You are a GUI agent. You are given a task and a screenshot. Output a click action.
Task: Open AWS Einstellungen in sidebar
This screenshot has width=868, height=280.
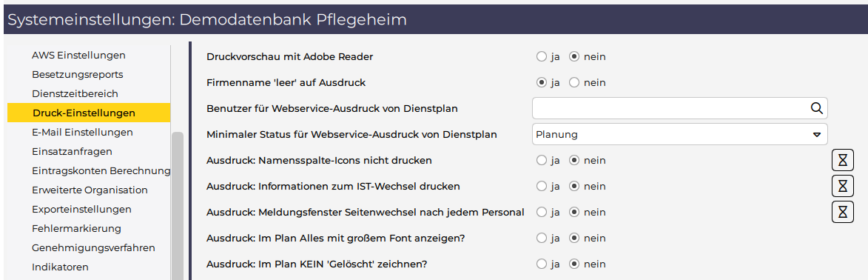[x=78, y=55]
